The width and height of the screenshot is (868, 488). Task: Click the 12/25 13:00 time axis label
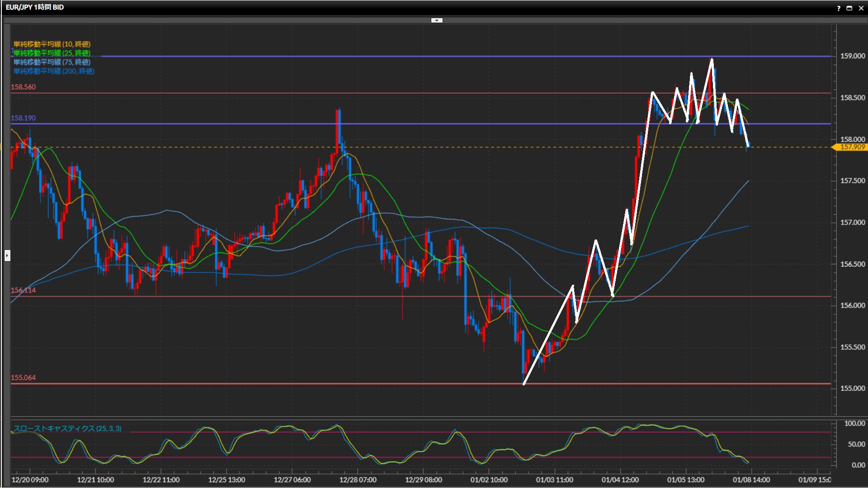[x=226, y=480]
